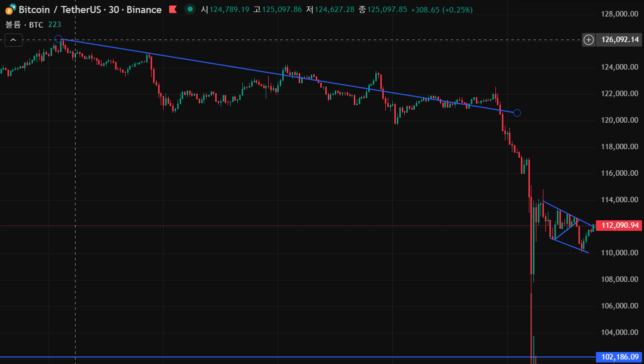Open the Bitcoin / TetherUS symbol title
The width and height of the screenshot is (644, 364).
click(x=90, y=10)
